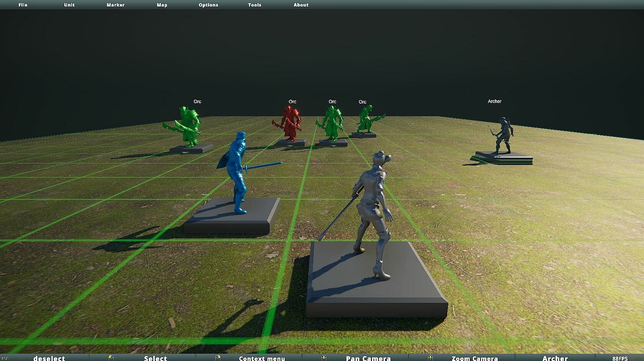Click the deselect hint in the bottom bar
The width and height of the screenshot is (644, 361).
tap(49, 358)
